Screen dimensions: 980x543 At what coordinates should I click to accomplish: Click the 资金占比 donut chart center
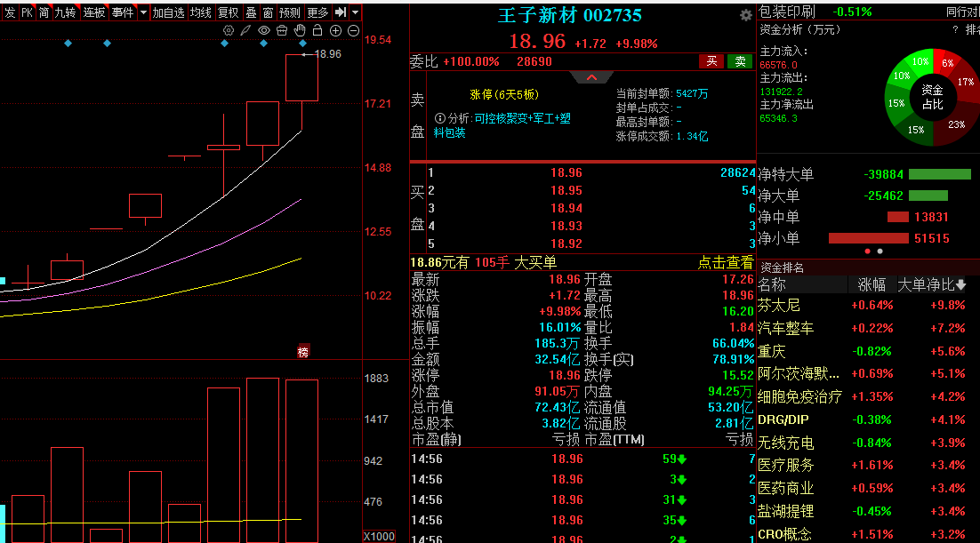(932, 97)
